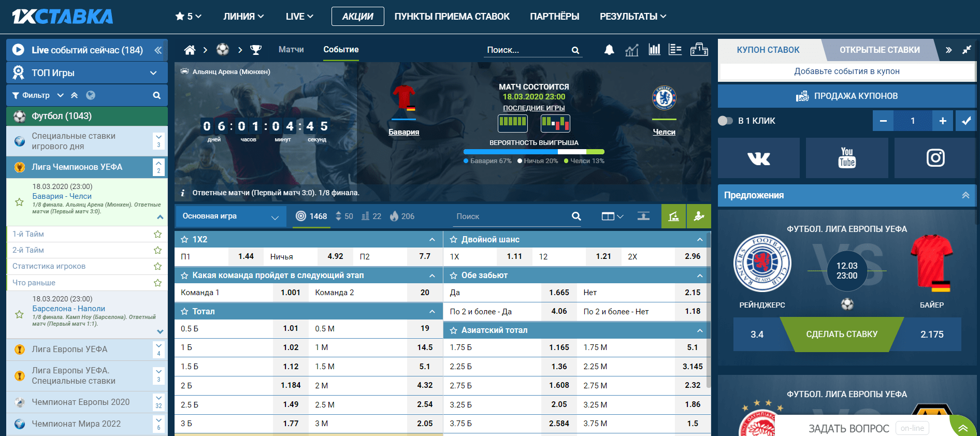
Task: Open the Челси team link
Action: point(664,132)
